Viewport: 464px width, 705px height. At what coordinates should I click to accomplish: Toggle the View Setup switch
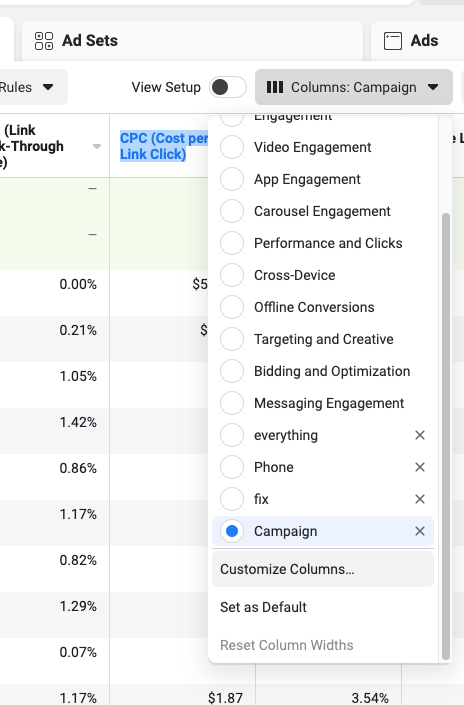(x=228, y=87)
